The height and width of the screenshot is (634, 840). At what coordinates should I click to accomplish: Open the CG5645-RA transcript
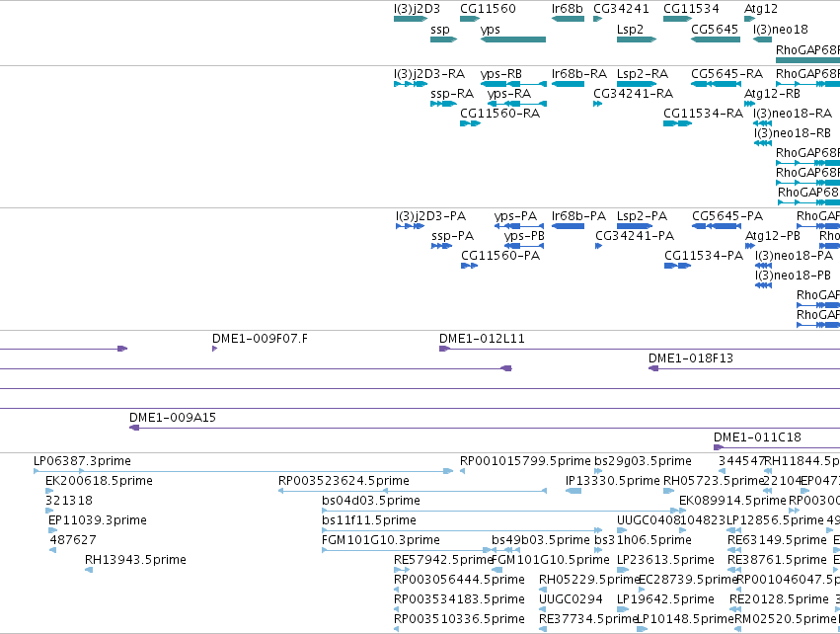click(x=716, y=84)
